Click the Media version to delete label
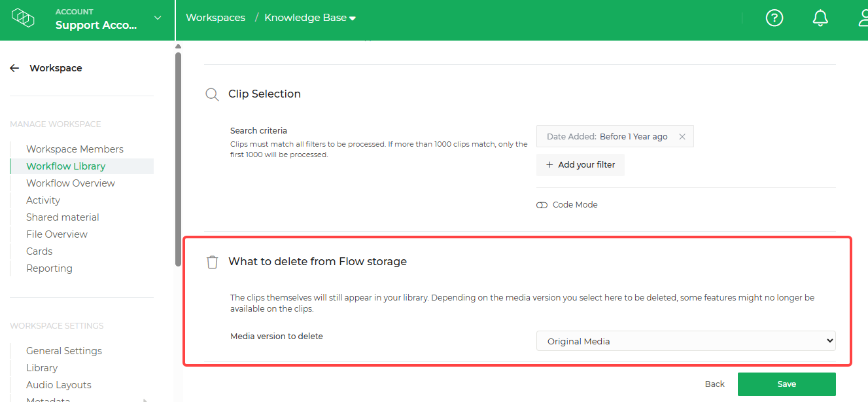 [277, 337]
